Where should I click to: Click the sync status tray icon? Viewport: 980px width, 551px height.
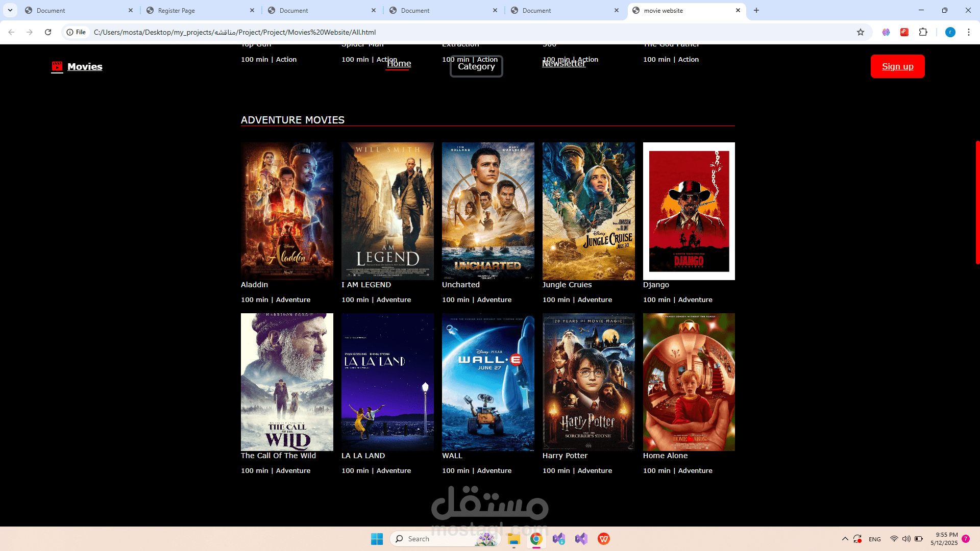857,539
